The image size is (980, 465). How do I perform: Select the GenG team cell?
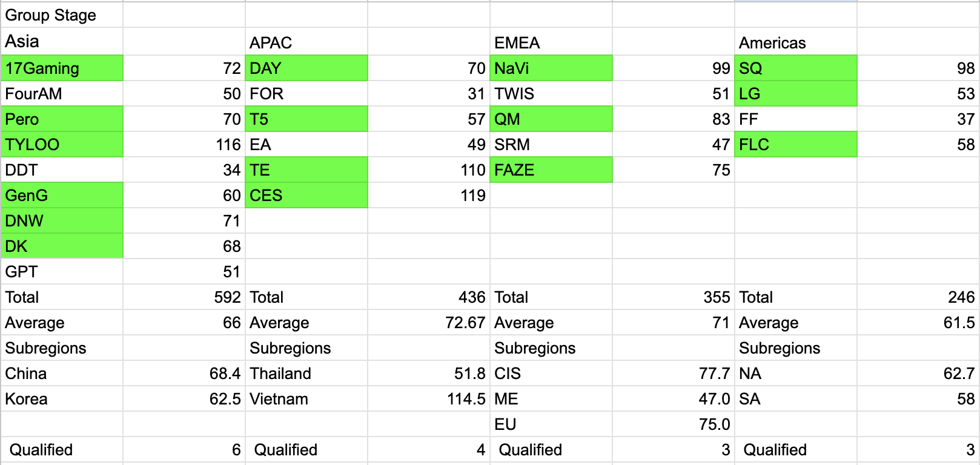[62, 196]
